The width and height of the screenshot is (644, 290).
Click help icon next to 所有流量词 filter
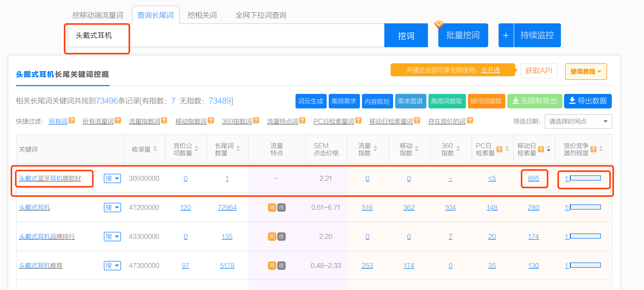point(118,120)
